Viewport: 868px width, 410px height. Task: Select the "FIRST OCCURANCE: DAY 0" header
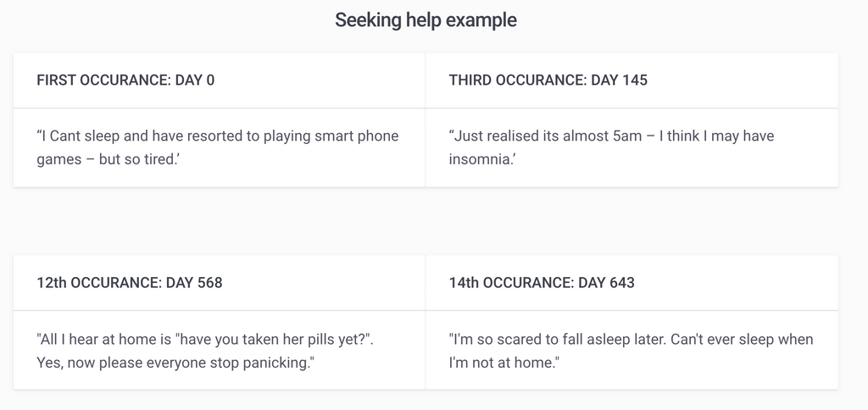pos(125,80)
